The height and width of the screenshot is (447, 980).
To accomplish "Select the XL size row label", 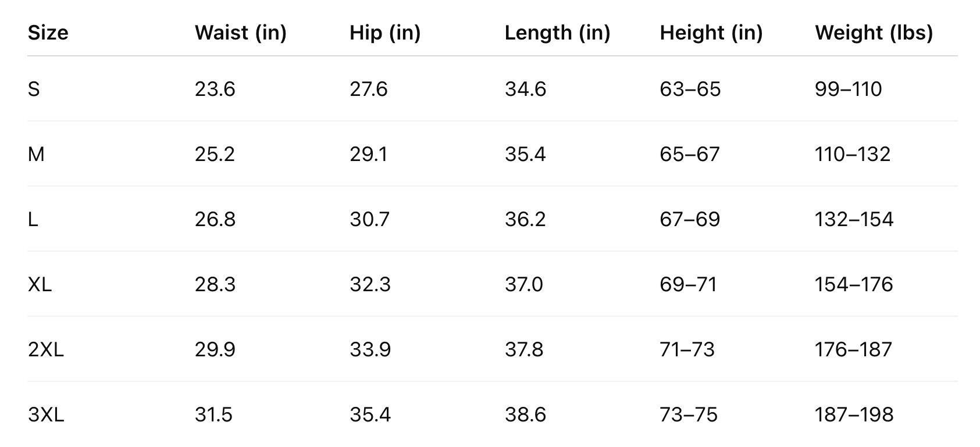I will pos(40,284).
